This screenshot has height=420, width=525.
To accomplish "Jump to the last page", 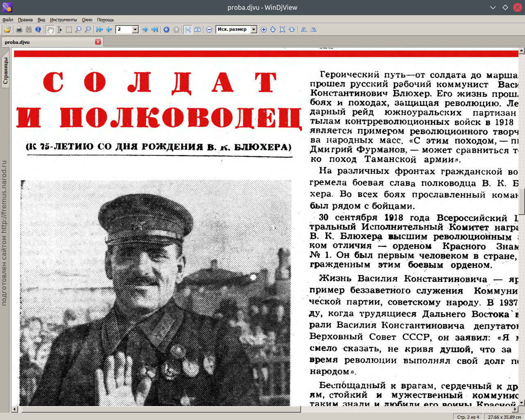I will pyautogui.click(x=154, y=30).
